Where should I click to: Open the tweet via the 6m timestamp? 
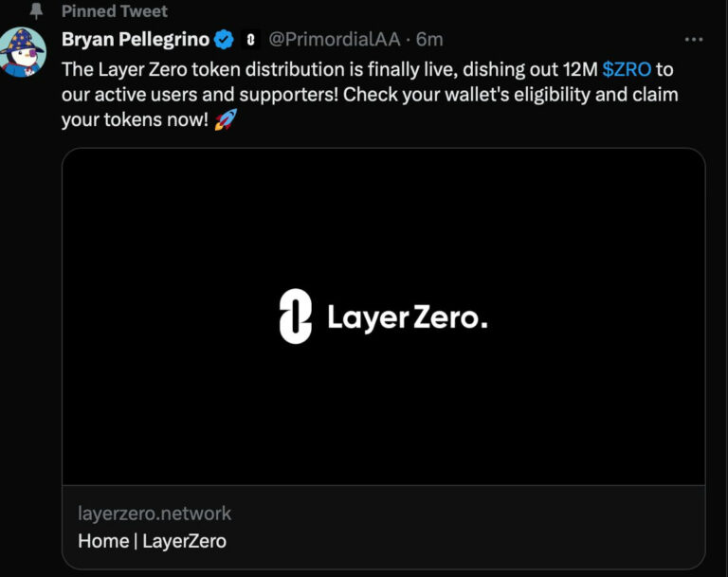[x=430, y=40]
